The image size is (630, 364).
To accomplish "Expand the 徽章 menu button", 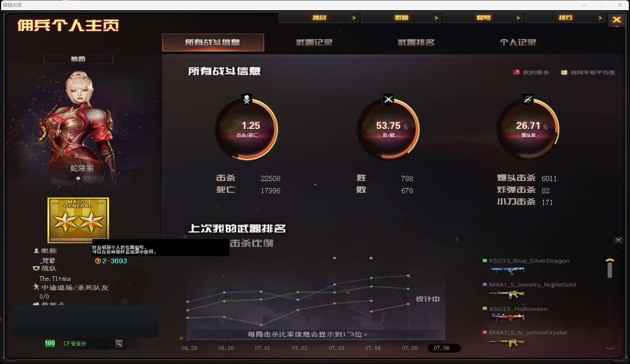I will tap(401, 18).
